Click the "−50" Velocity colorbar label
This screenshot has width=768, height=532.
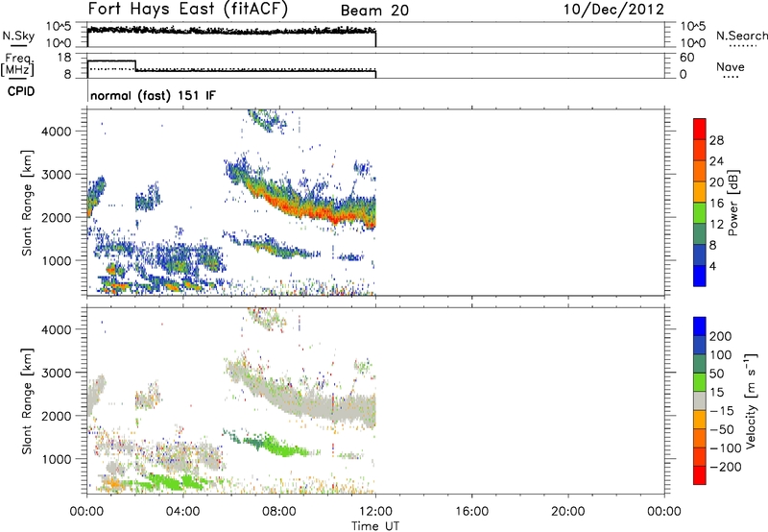pyautogui.click(x=722, y=429)
